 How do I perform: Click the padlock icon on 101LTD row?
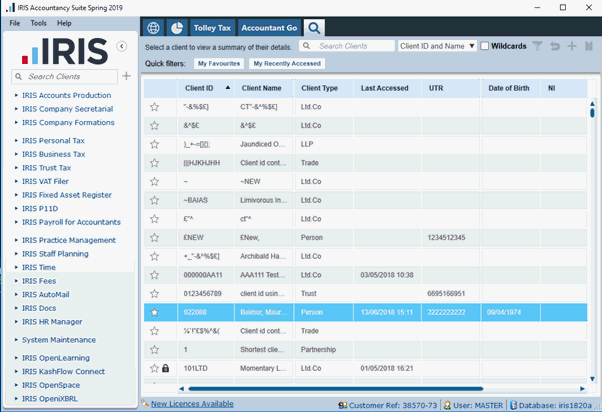click(165, 368)
